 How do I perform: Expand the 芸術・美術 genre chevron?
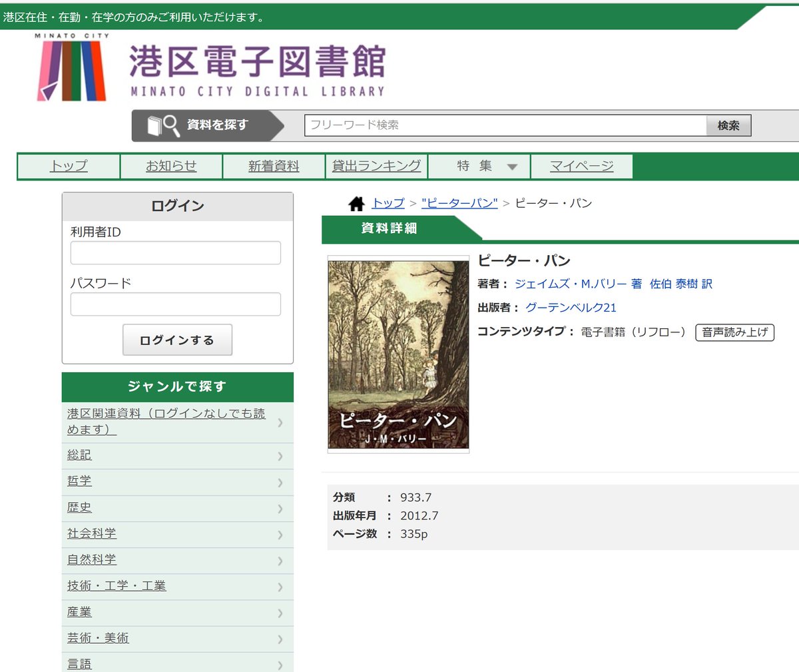(280, 639)
